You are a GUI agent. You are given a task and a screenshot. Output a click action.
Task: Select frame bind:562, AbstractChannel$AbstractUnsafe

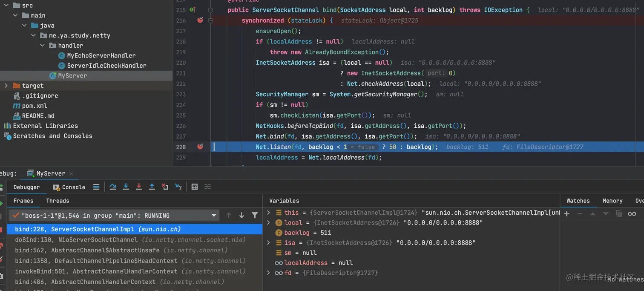(x=135, y=250)
